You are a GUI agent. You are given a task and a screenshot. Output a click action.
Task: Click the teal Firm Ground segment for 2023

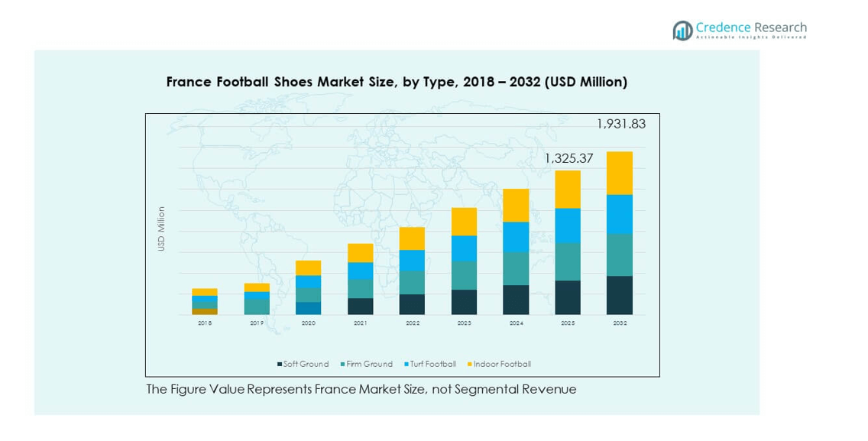point(464,275)
